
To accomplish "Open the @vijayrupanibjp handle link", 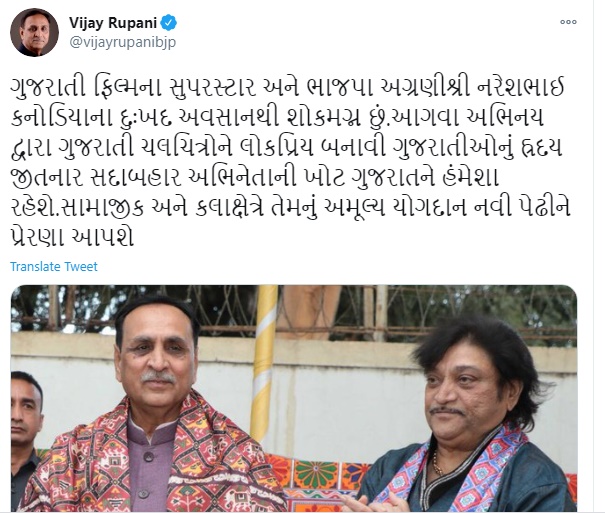I will pyautogui.click(x=122, y=42).
